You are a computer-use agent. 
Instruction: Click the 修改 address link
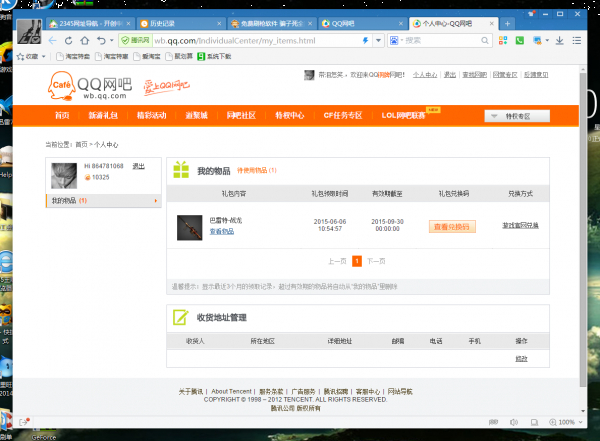tap(521, 359)
